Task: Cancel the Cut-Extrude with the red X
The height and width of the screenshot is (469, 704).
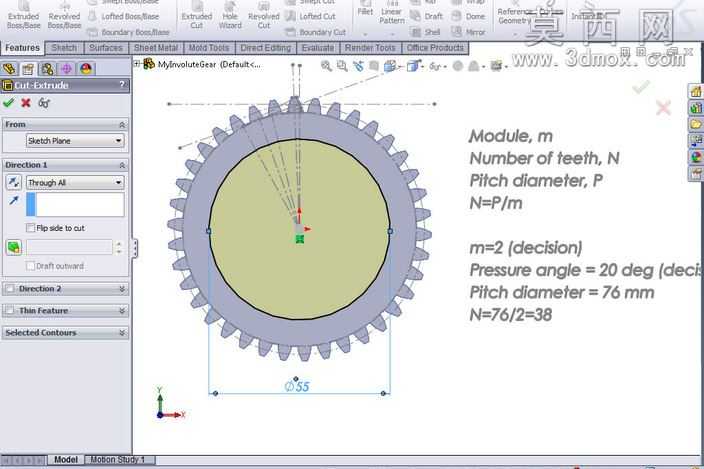Action: point(26,103)
